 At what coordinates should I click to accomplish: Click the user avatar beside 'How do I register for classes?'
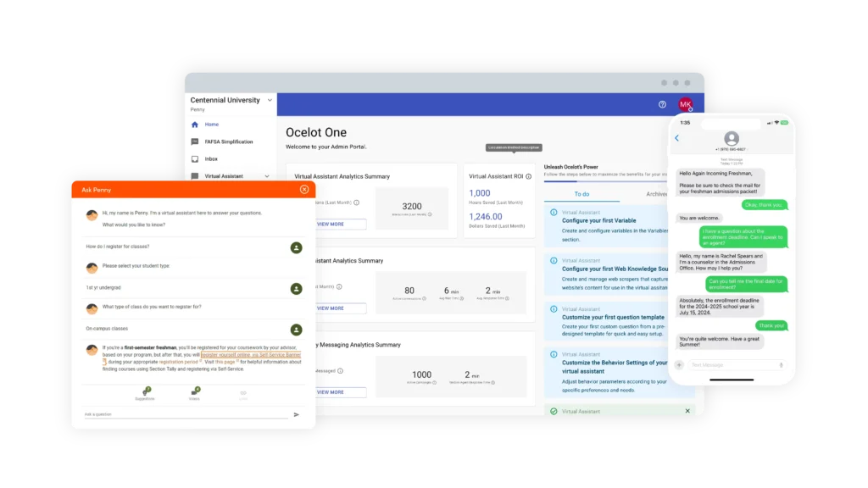pos(296,248)
